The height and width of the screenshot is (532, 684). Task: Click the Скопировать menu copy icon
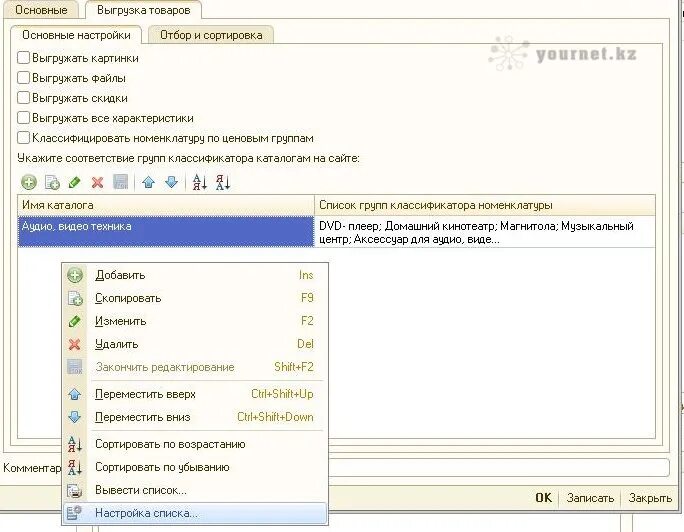[x=75, y=298]
